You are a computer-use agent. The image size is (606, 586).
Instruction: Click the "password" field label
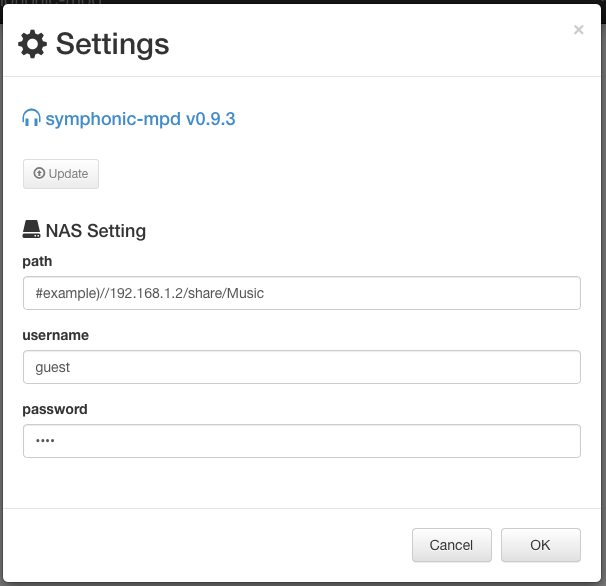pos(55,409)
